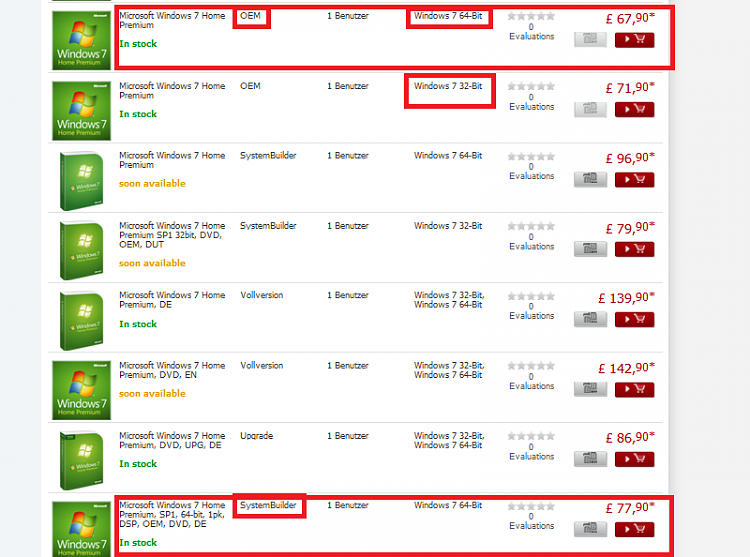This screenshot has height=557, width=750.
Task: Click the gray compare icon for £ 79,90 item
Action: [590, 249]
